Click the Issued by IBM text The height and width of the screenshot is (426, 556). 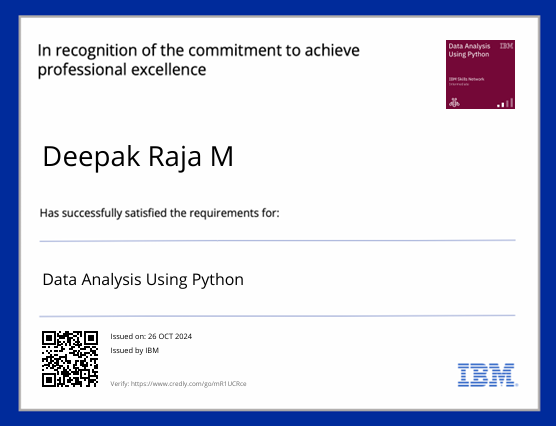(134, 350)
